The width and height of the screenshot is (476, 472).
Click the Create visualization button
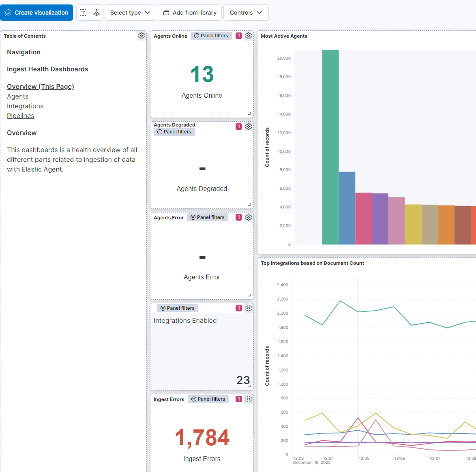pyautogui.click(x=36, y=13)
